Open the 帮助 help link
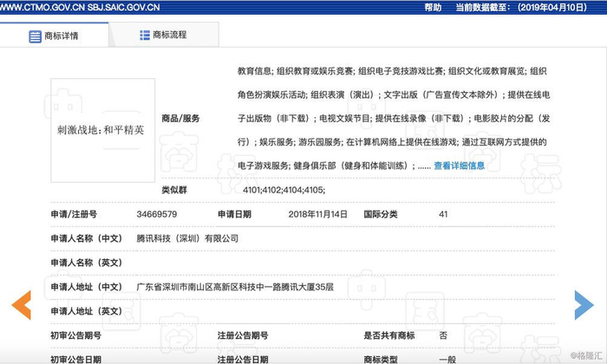607x364 pixels. tap(433, 7)
